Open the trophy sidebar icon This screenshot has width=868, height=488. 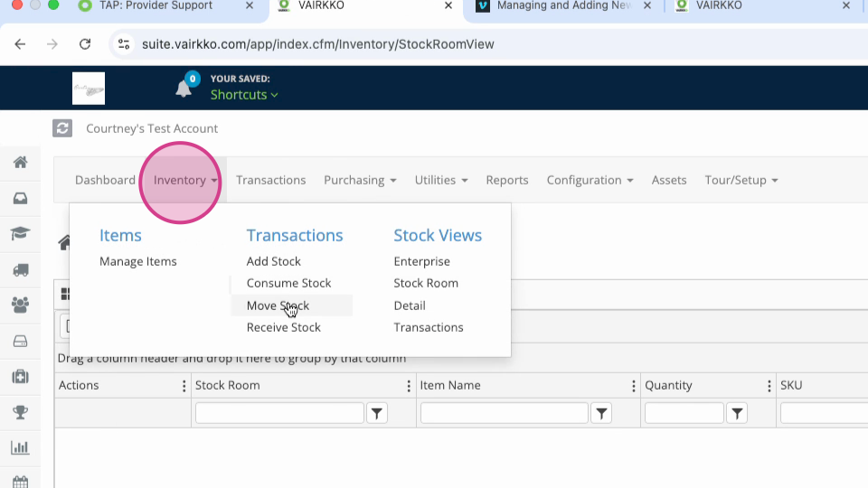point(21,412)
